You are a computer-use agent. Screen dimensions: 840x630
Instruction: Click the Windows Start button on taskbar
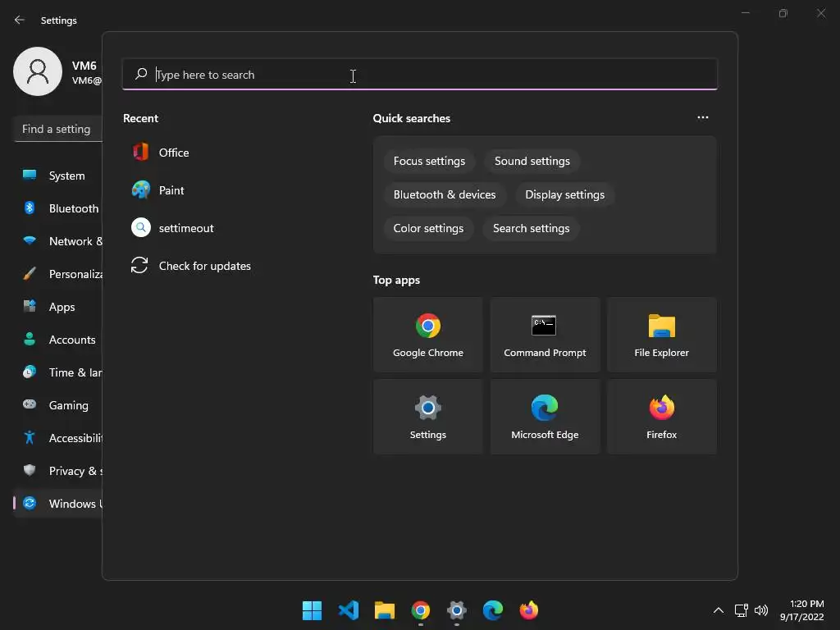click(x=312, y=610)
